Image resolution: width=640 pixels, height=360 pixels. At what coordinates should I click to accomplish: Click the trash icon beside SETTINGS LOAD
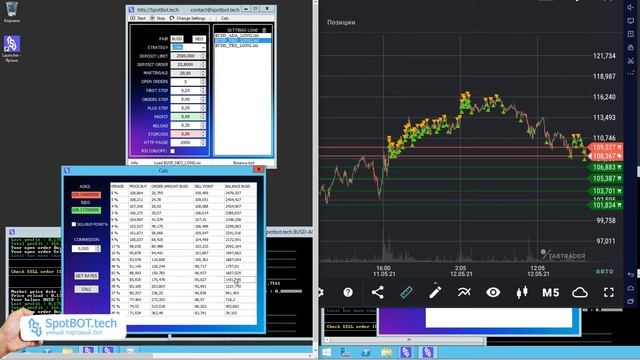click(x=264, y=30)
